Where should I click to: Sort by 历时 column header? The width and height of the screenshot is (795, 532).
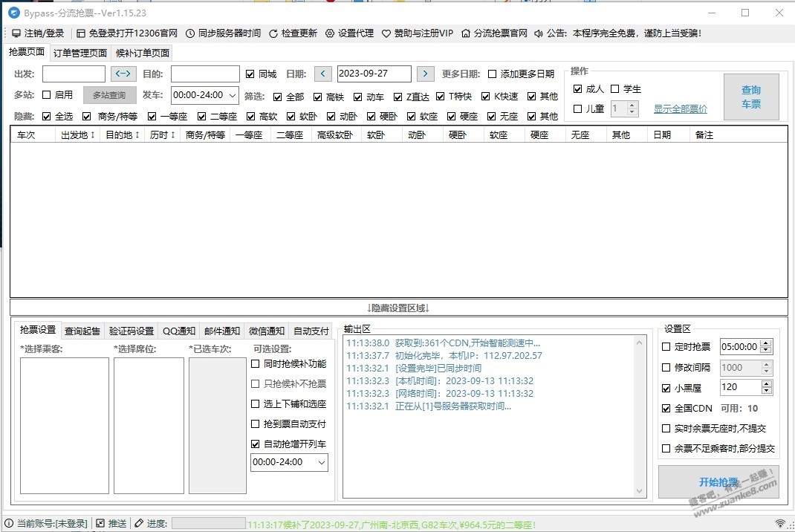click(x=162, y=135)
